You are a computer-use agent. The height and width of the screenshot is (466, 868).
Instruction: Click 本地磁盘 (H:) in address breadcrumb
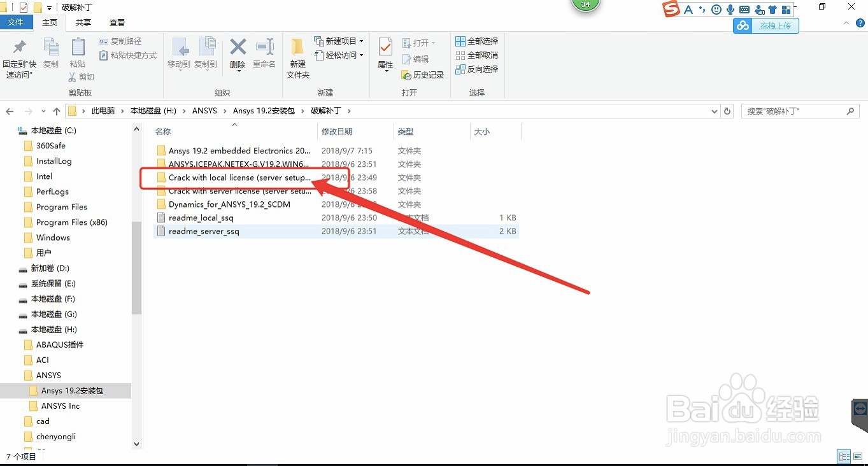coord(153,111)
